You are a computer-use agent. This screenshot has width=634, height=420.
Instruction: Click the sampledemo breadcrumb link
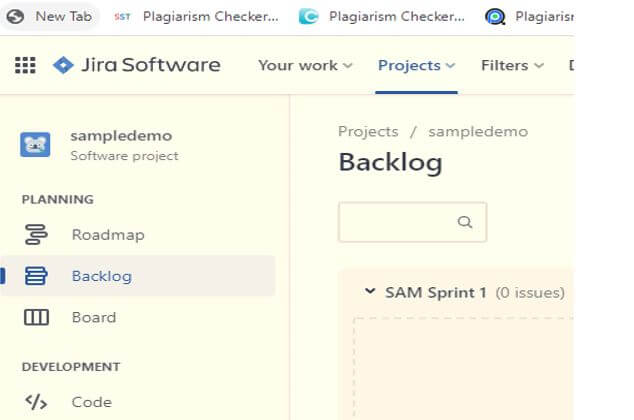point(478,131)
